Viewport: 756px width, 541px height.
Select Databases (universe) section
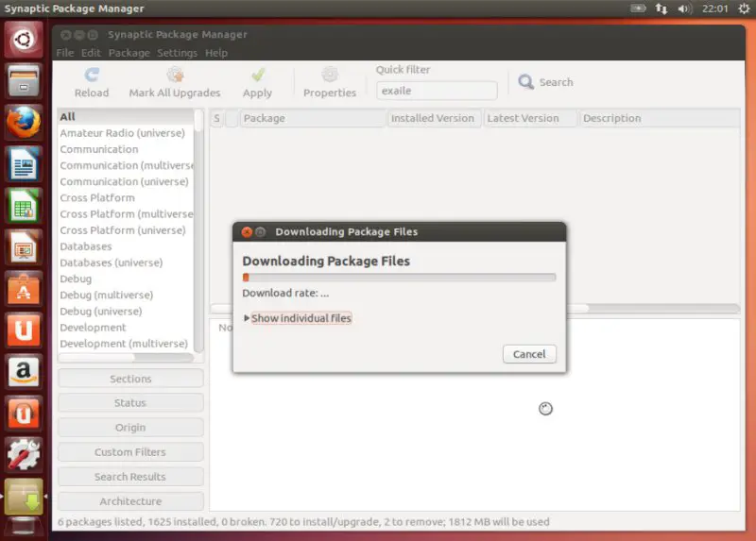(126, 262)
